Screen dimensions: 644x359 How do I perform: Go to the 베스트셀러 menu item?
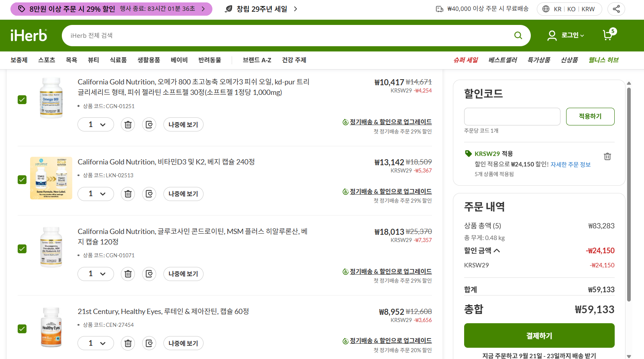tap(502, 60)
